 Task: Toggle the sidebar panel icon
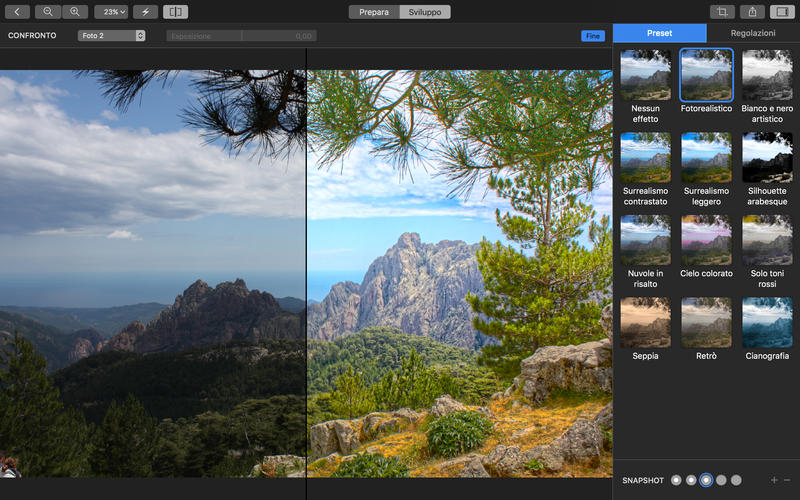pos(782,12)
